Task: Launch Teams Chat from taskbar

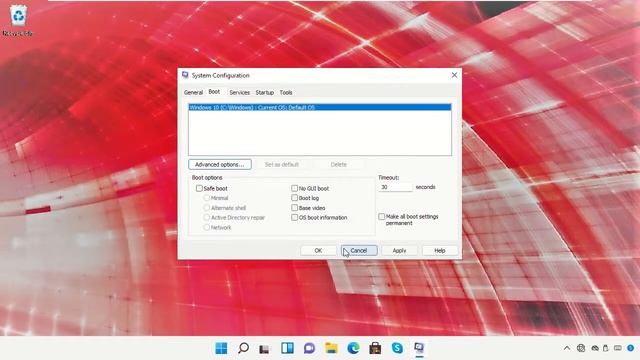Action: [309, 348]
